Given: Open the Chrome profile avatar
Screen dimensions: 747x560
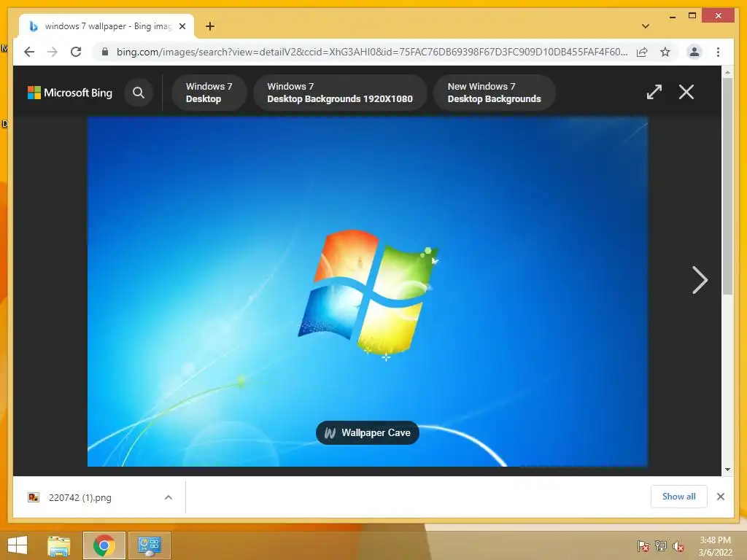Looking at the screenshot, I should click(694, 52).
